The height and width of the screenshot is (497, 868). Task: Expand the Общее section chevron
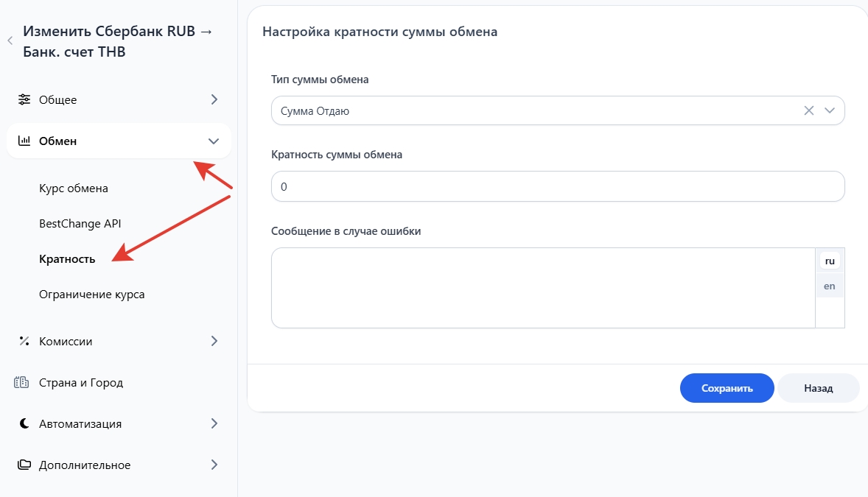[214, 99]
